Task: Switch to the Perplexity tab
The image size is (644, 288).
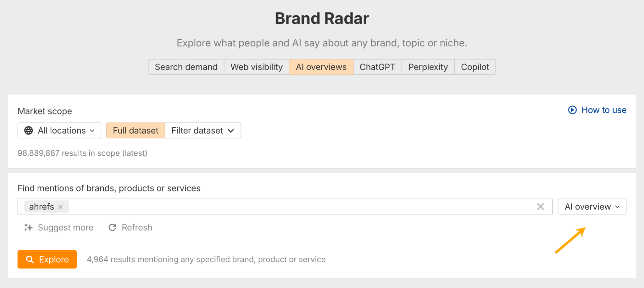Action: (428, 67)
